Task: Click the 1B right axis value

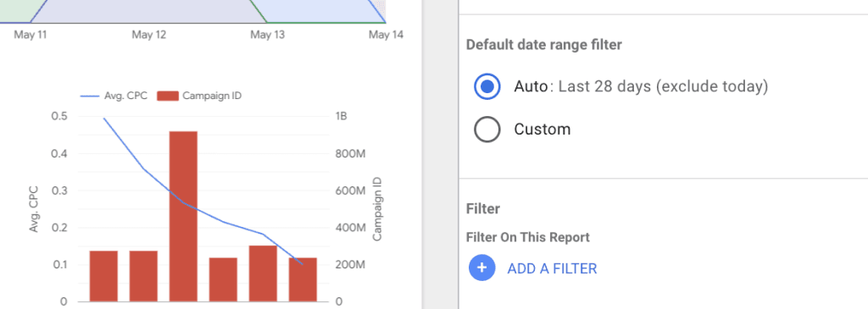Action: click(x=341, y=116)
